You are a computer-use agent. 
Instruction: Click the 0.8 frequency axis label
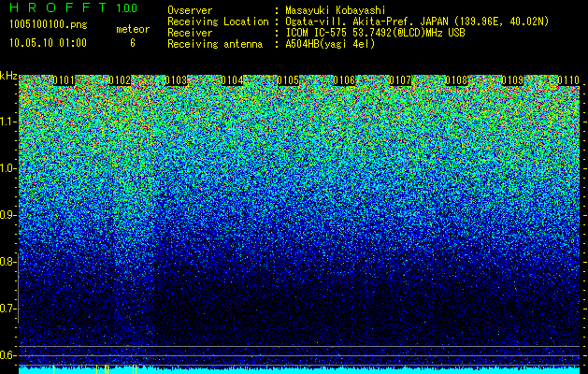tap(8, 262)
